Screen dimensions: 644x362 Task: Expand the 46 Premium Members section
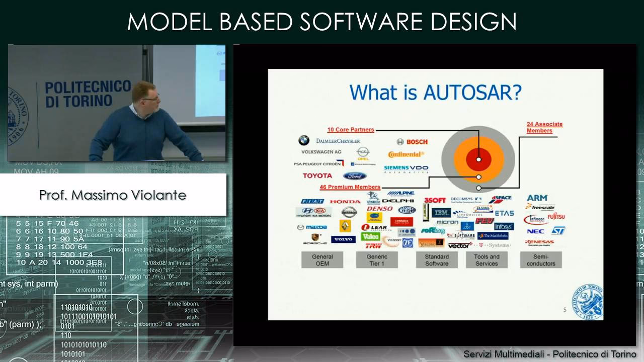click(350, 188)
